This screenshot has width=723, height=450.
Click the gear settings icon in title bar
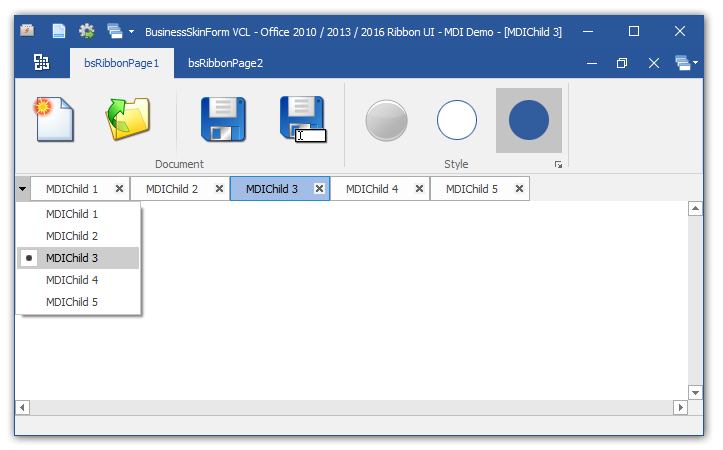(x=87, y=31)
